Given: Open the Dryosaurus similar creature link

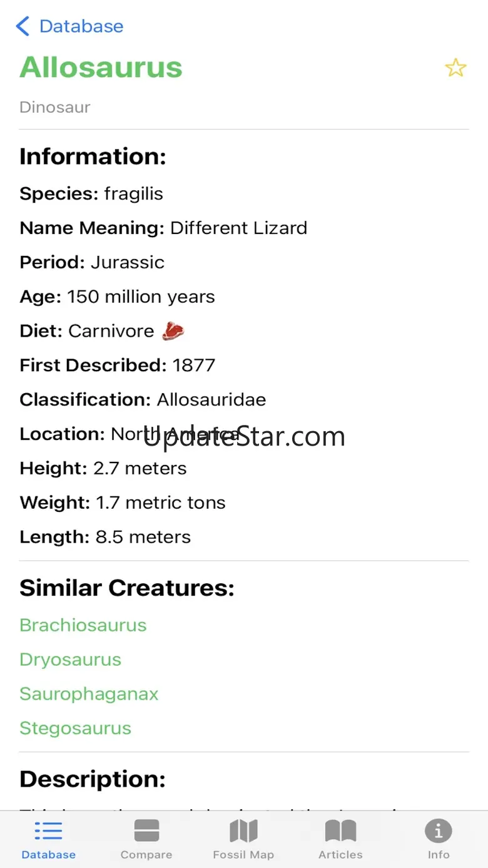Looking at the screenshot, I should click(x=71, y=660).
